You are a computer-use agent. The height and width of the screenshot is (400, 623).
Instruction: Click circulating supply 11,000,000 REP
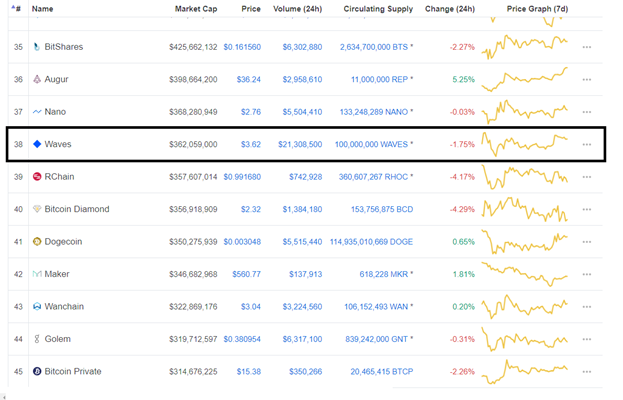click(379, 80)
